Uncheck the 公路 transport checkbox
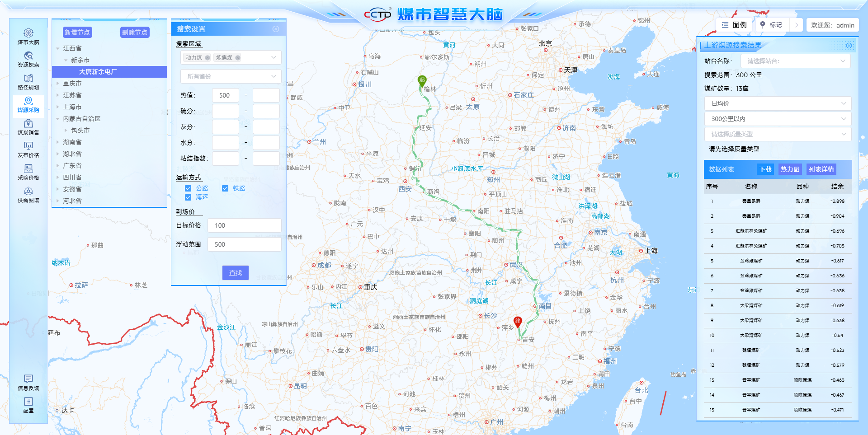 click(x=188, y=188)
